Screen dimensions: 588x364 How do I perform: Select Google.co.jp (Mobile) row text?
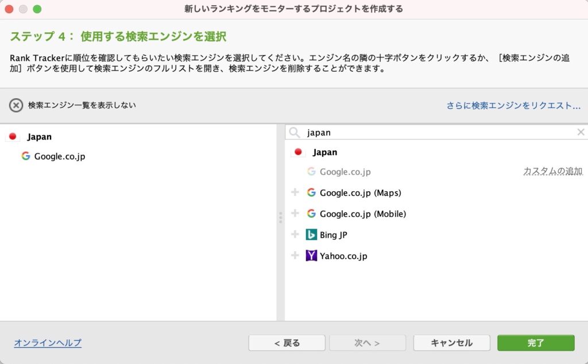click(363, 214)
